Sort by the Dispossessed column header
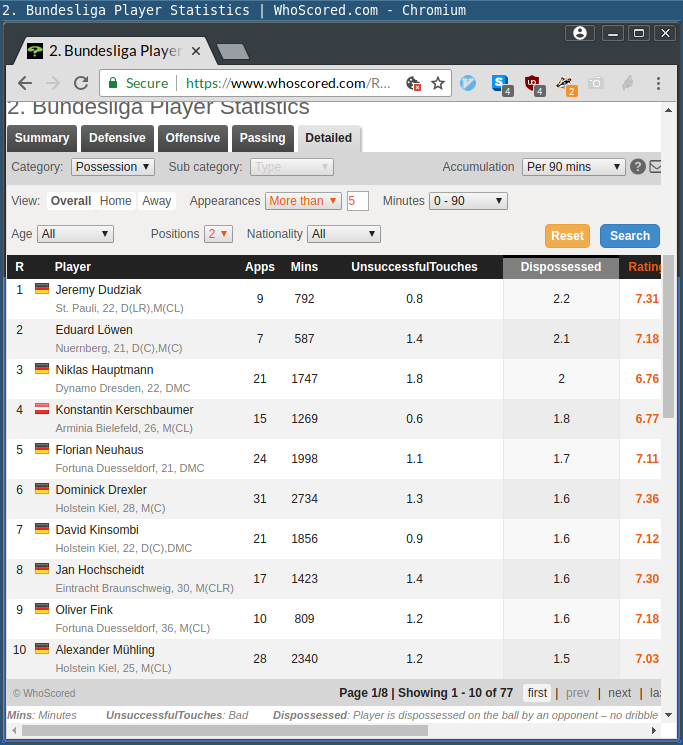The height and width of the screenshot is (745, 683). [561, 267]
